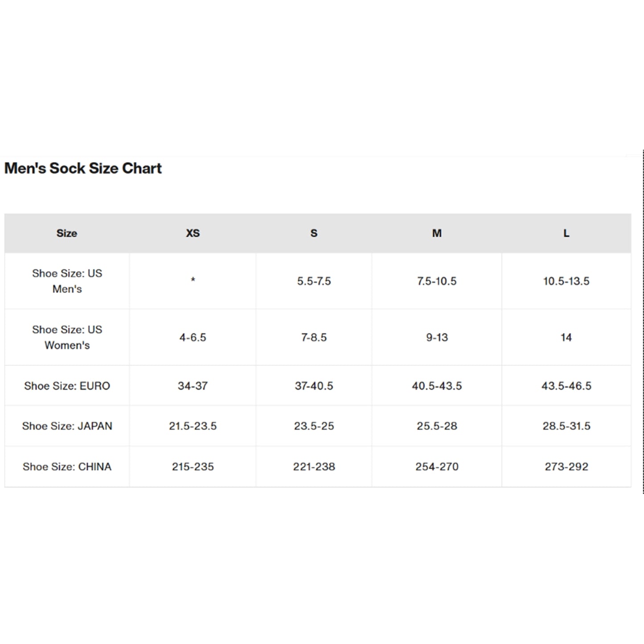Click the asterisk in the XS column
This screenshot has width=644, height=644.
pos(193,280)
